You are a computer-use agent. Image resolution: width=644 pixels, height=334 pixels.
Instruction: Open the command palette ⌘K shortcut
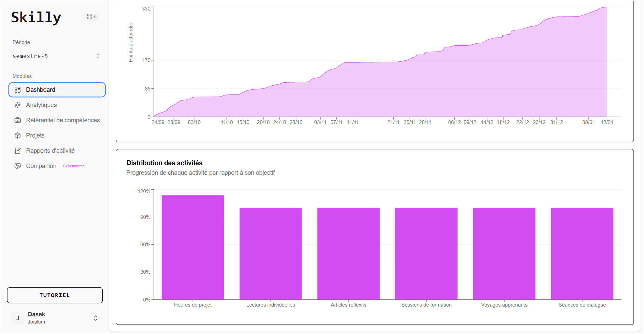[91, 17]
